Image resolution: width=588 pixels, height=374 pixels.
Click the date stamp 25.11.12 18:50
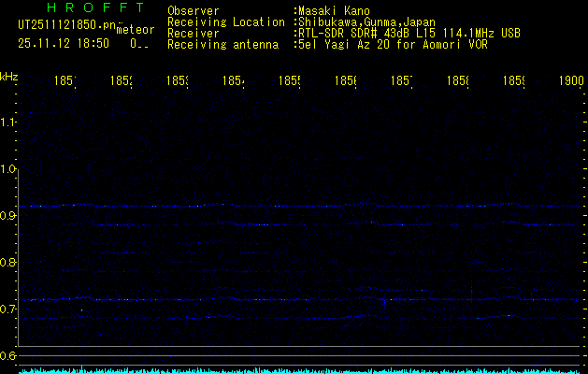(x=63, y=43)
